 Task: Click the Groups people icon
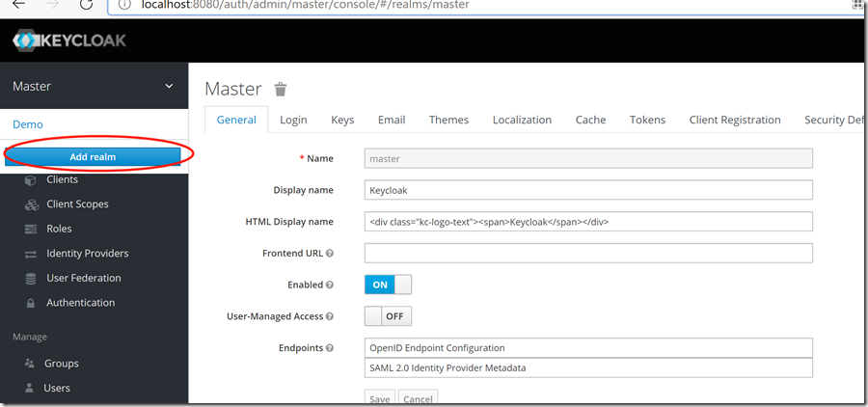29,364
